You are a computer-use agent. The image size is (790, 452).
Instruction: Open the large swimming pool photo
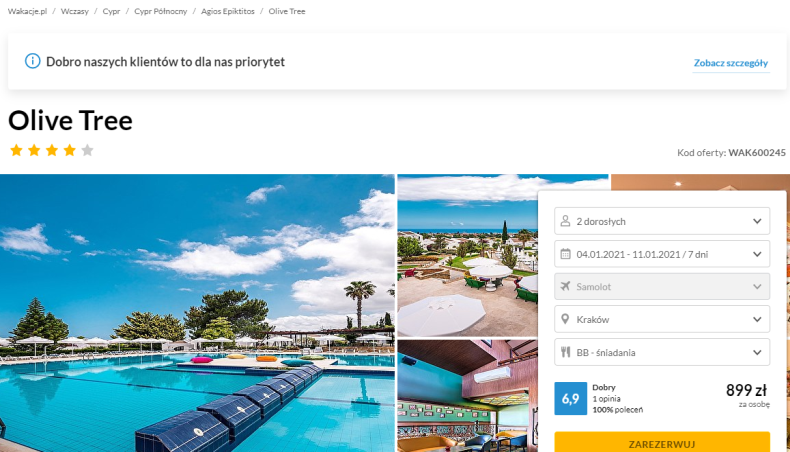[197, 313]
